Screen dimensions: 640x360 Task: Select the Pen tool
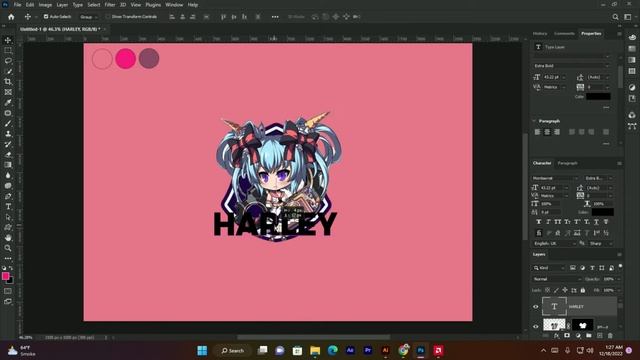pyautogui.click(x=8, y=196)
